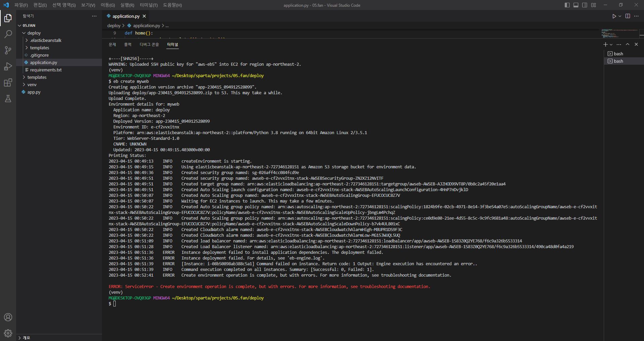
Task: Expand the venv folder
Action: tap(24, 84)
